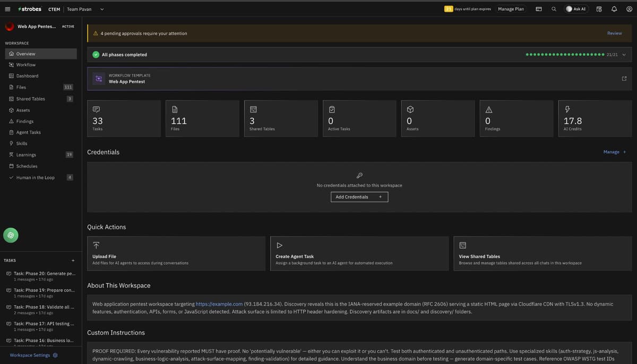Toggle the Ask AI switch
Screen dimensions: 637x364
(x=576, y=9)
